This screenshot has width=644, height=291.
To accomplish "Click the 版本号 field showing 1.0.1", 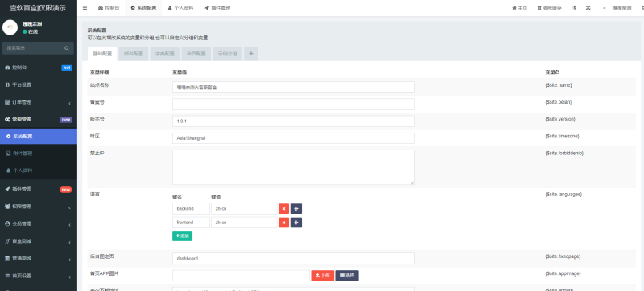I will pos(293,121).
